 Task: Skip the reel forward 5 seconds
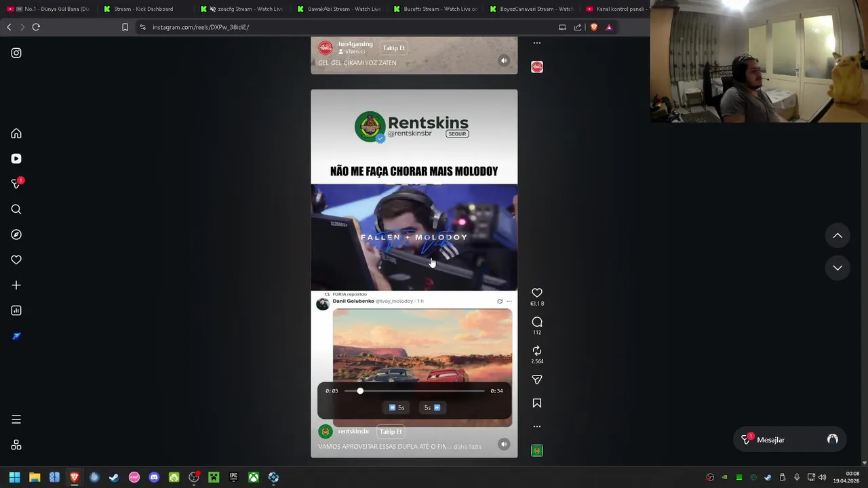click(432, 407)
